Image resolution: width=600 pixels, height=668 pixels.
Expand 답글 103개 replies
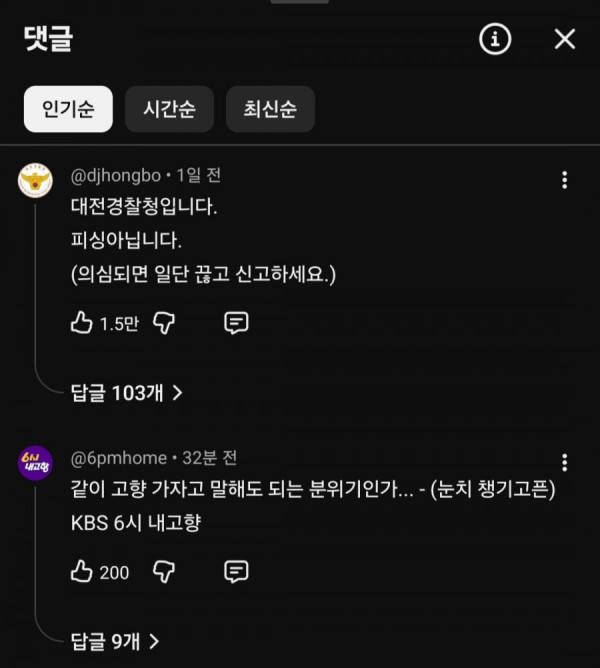click(x=126, y=393)
